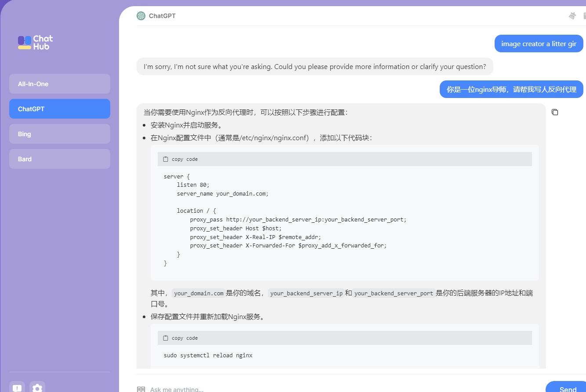Switch to All-In-One view
Viewport: 586px width, 392px height.
[60, 84]
